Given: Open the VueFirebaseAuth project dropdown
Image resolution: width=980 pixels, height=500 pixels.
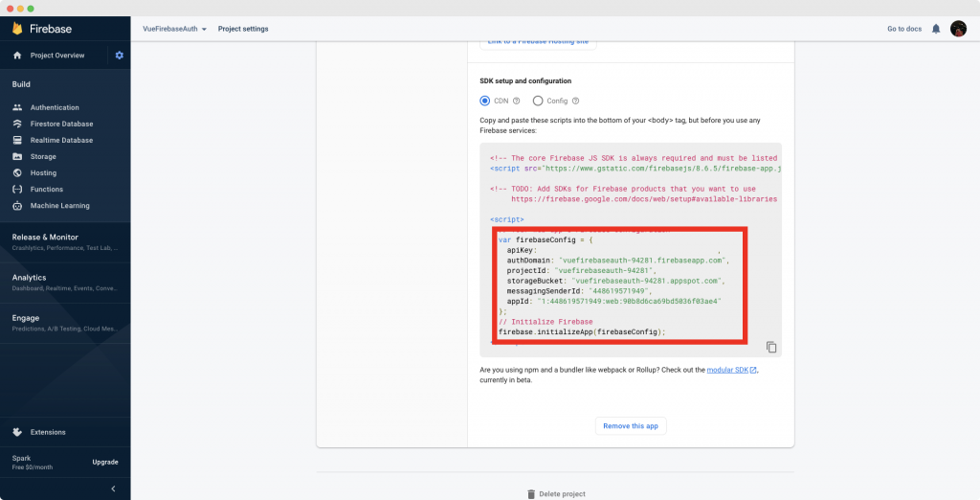Looking at the screenshot, I should point(174,29).
